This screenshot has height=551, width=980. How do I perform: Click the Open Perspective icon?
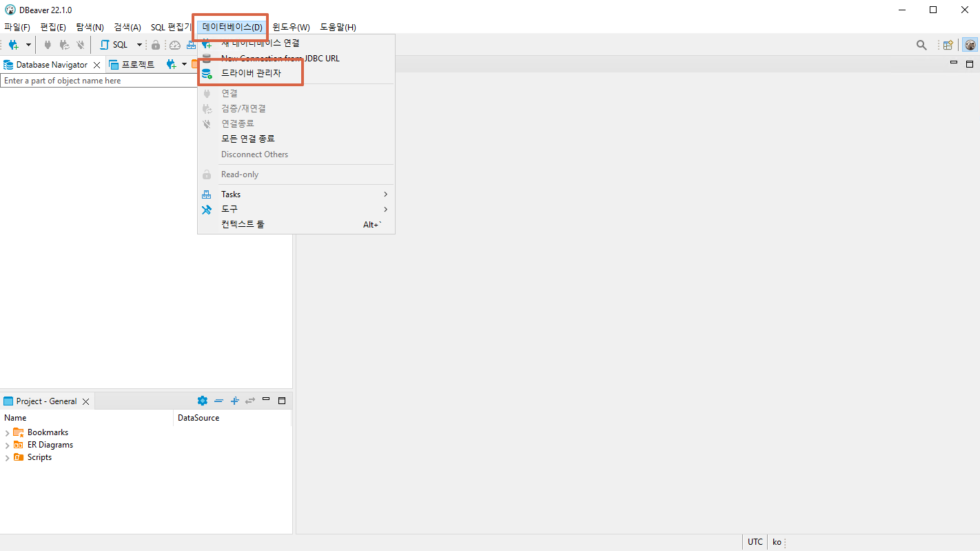point(948,45)
